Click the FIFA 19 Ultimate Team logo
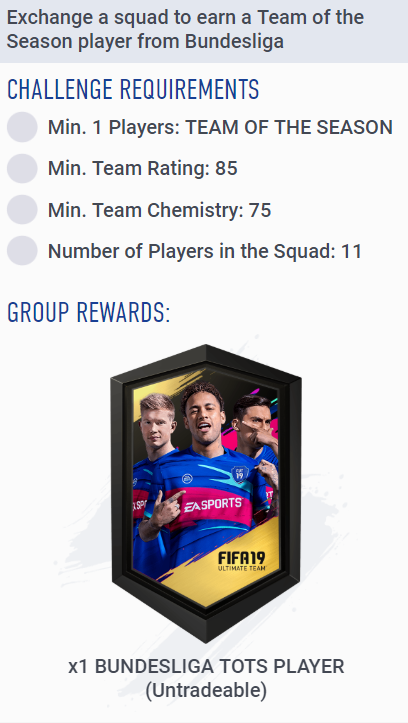 tap(241, 562)
